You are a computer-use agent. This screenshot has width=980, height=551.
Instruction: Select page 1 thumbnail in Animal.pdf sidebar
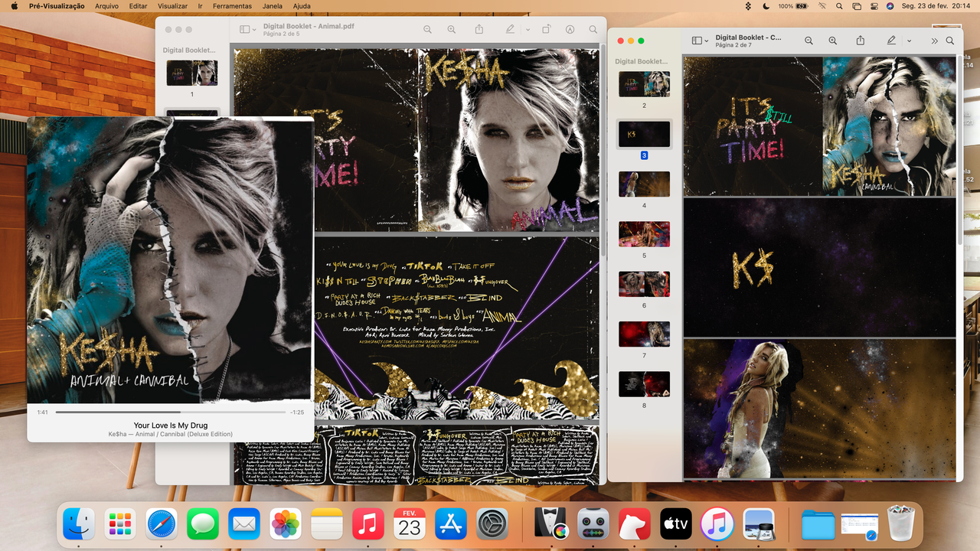tap(192, 73)
